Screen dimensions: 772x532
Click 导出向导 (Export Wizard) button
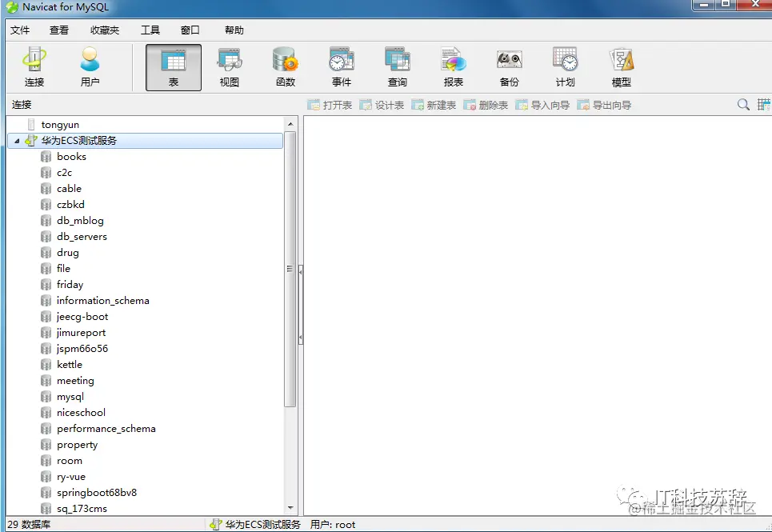coord(604,105)
